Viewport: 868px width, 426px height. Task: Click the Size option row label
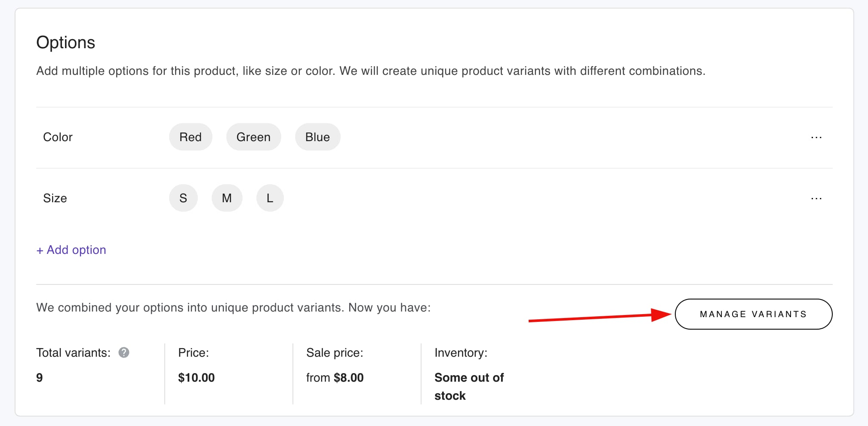(55, 198)
